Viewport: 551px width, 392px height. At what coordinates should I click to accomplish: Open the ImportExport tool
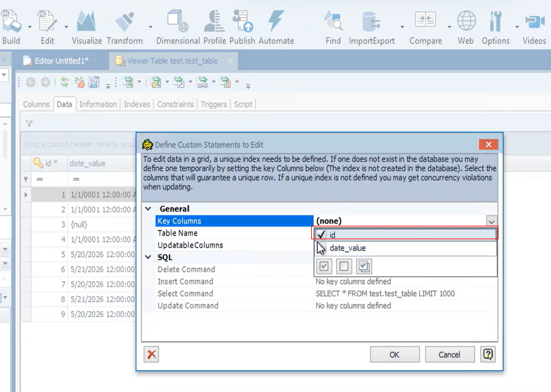pos(372,27)
